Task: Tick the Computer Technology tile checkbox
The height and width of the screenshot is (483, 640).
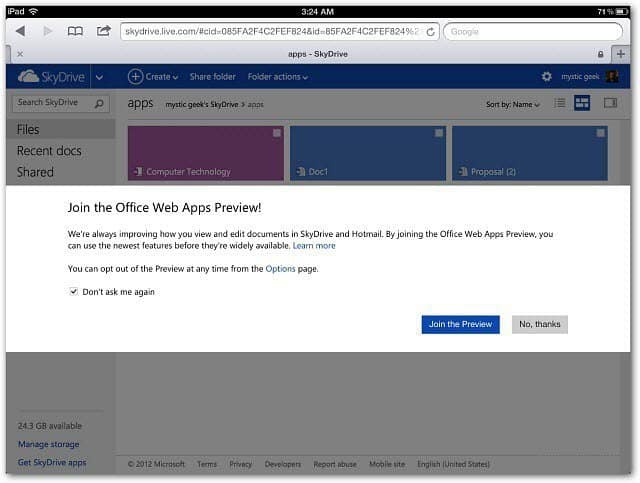Action: coord(277,133)
